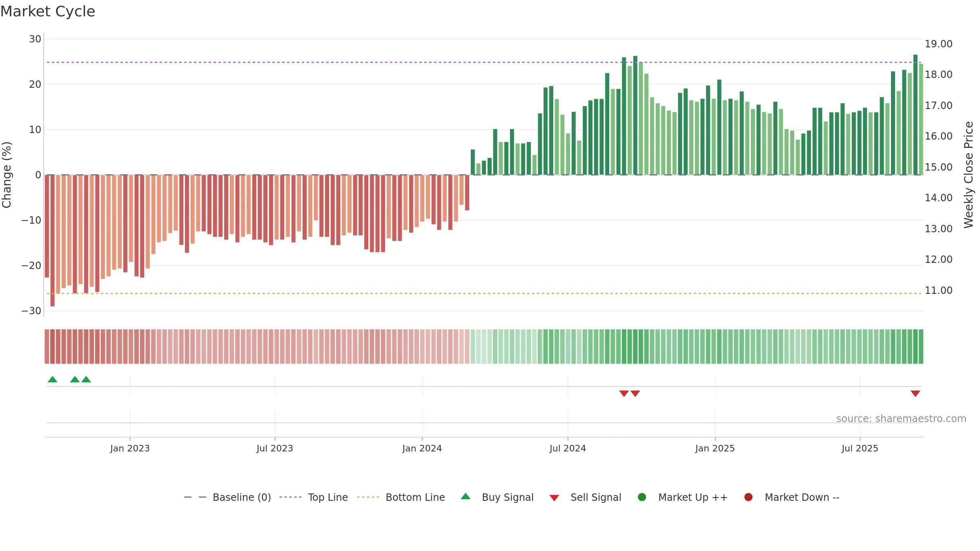
Task: Click the red Sell Signal triangle in the legend
Action: 554,498
